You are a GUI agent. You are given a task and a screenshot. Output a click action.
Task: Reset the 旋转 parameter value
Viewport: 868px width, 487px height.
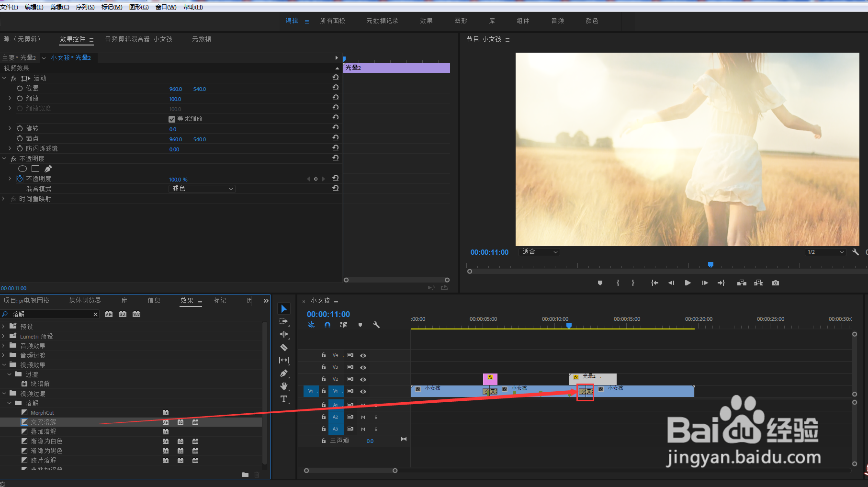pyautogui.click(x=336, y=128)
